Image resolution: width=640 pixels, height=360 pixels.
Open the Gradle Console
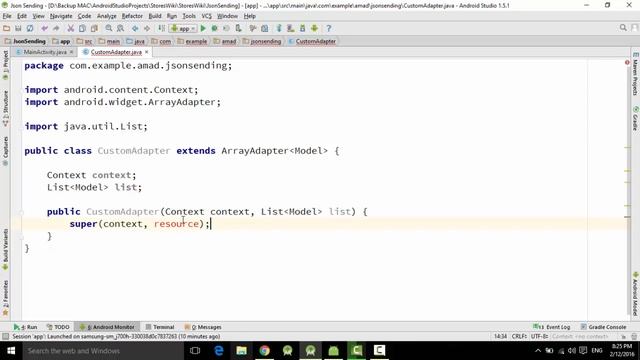coord(603,327)
